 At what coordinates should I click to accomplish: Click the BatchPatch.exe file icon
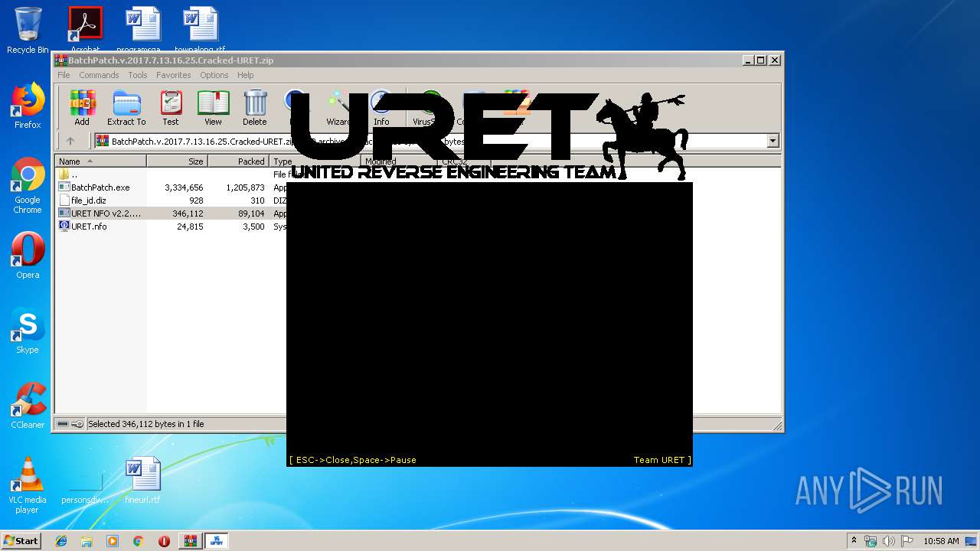pyautogui.click(x=64, y=187)
